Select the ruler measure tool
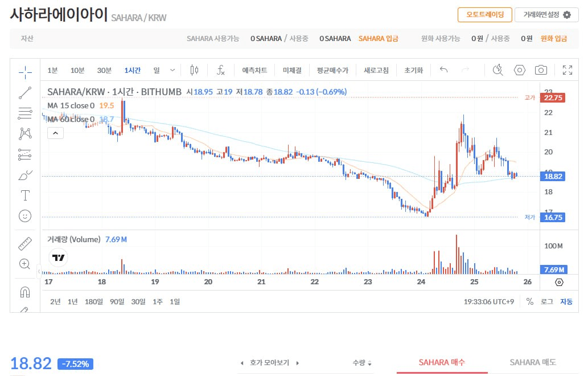This screenshot has height=376, width=588. [25, 243]
